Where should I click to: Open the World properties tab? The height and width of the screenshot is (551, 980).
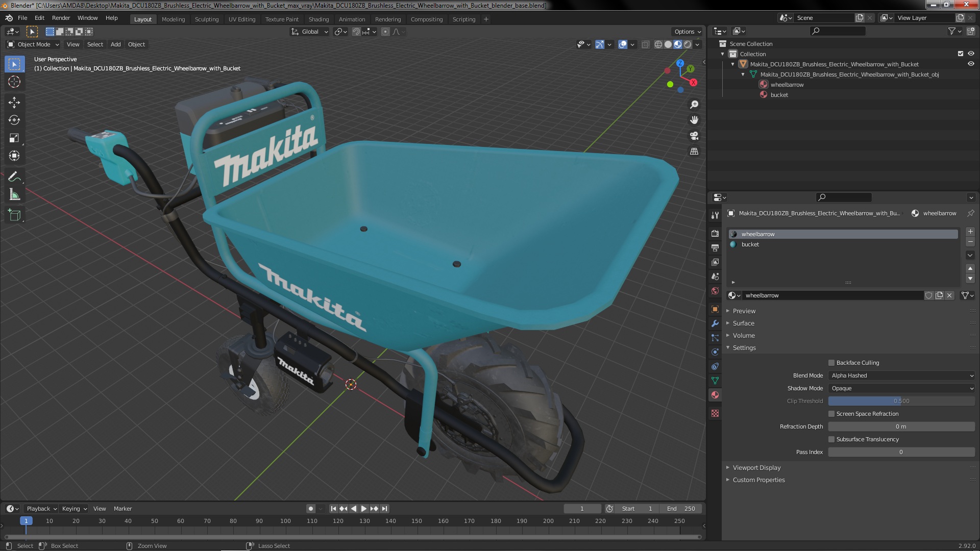click(715, 291)
